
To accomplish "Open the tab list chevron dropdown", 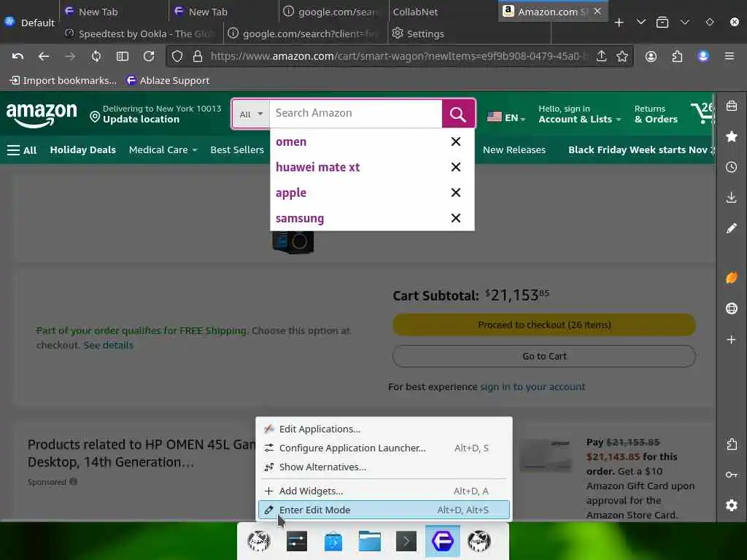I will click(640, 23).
